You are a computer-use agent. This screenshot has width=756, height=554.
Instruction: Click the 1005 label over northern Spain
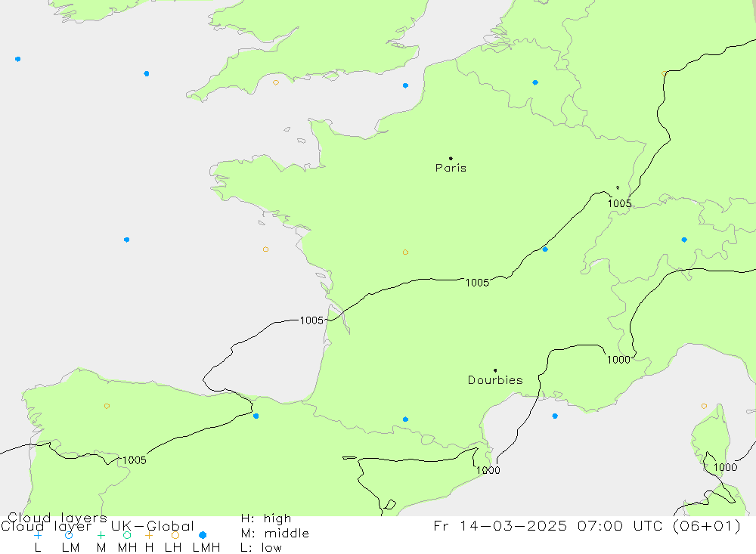pyautogui.click(x=134, y=460)
